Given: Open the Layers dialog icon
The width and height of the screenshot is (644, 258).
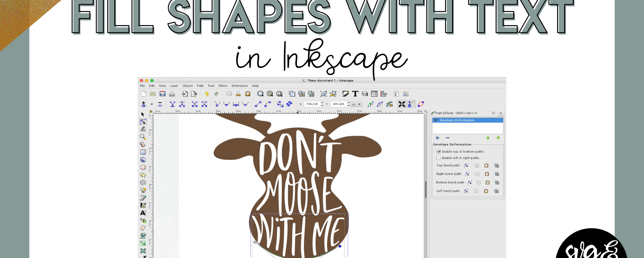Looking at the screenshot, I should click(x=365, y=94).
